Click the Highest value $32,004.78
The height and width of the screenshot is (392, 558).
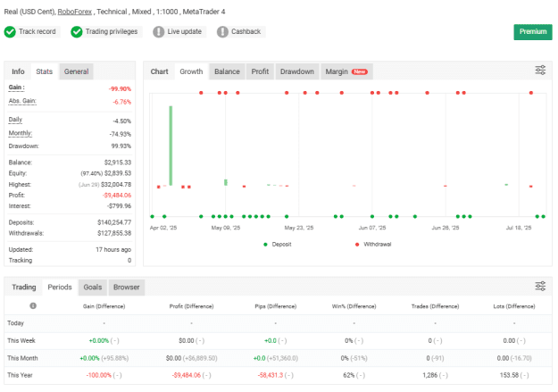[116, 185]
